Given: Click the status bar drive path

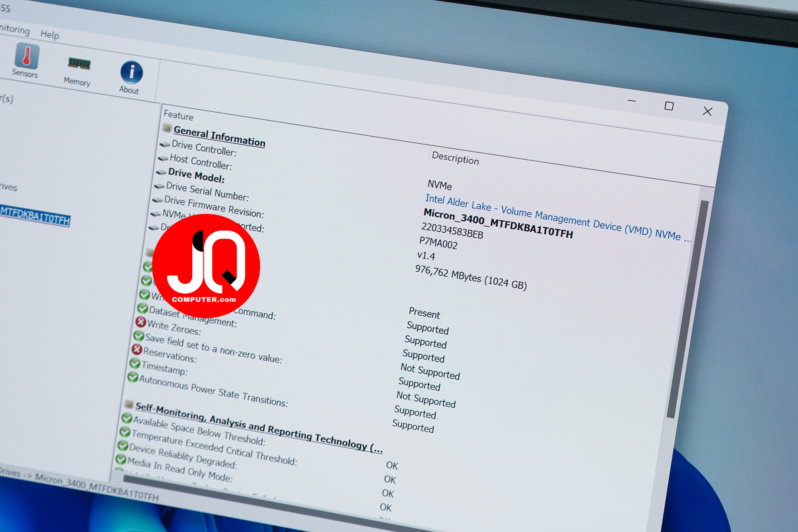Looking at the screenshot, I should pyautogui.click(x=79, y=485).
